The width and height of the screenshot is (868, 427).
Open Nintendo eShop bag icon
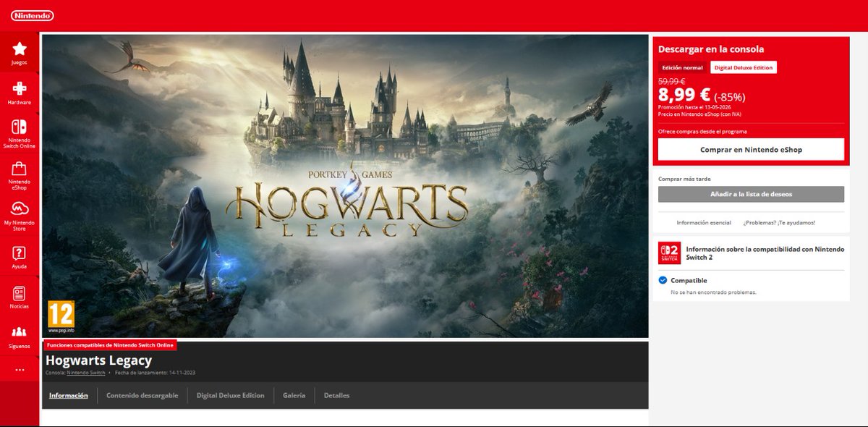(x=20, y=169)
